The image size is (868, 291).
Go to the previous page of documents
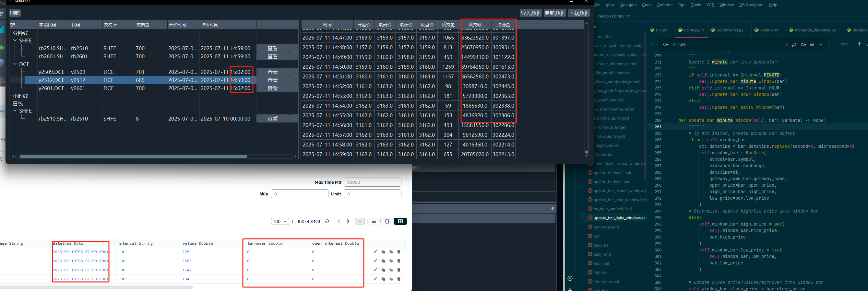click(x=339, y=221)
